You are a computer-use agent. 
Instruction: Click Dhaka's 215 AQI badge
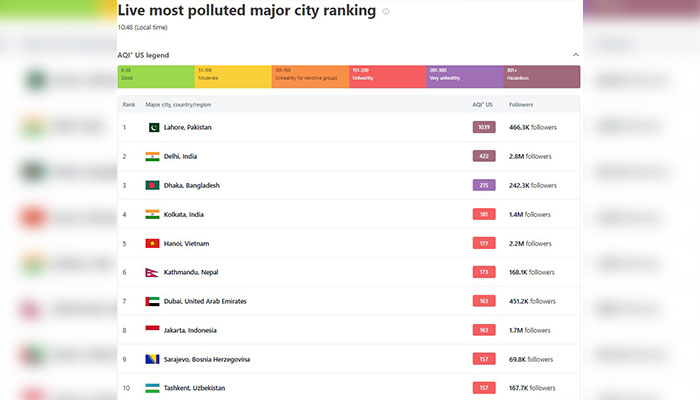pyautogui.click(x=484, y=186)
